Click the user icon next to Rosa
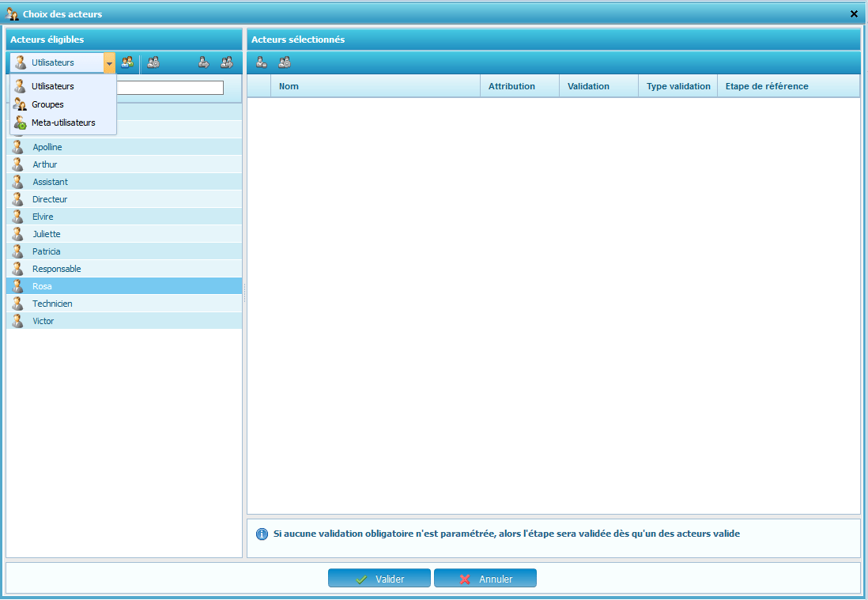The image size is (868, 600). [17, 286]
